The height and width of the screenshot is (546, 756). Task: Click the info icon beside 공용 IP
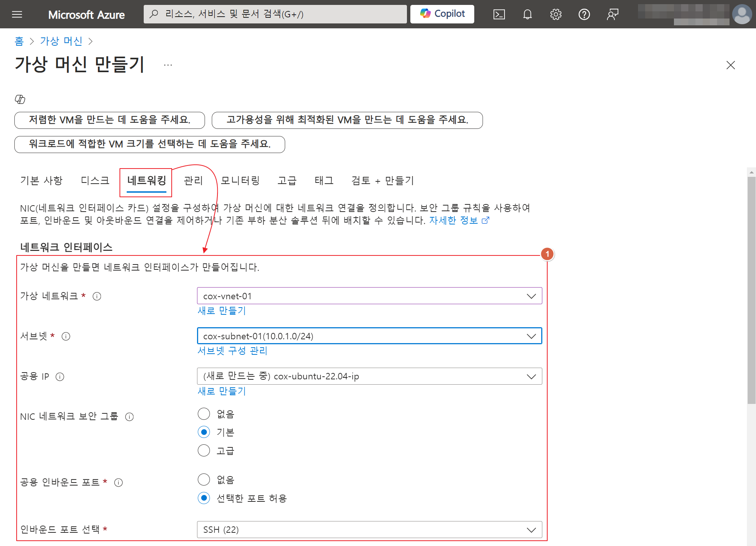60,377
